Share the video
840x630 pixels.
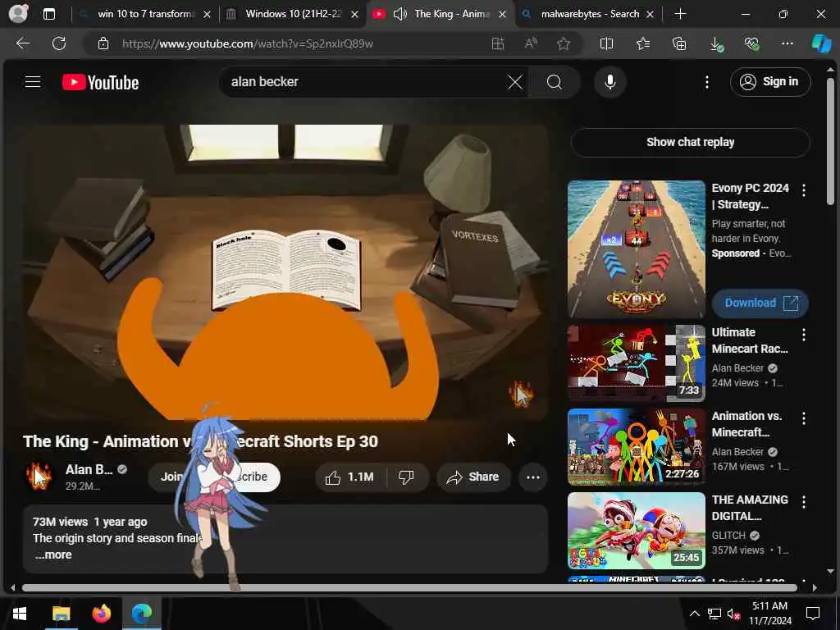click(x=473, y=477)
